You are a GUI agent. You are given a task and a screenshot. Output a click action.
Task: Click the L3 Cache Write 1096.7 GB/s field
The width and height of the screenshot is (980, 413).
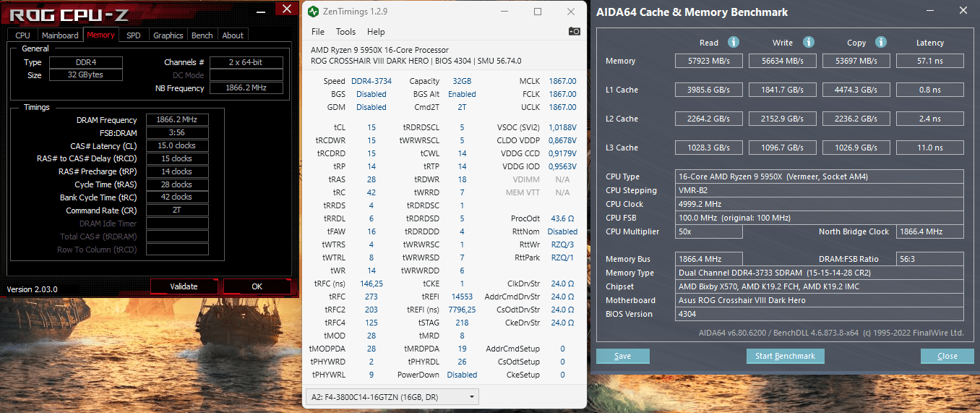pos(782,148)
